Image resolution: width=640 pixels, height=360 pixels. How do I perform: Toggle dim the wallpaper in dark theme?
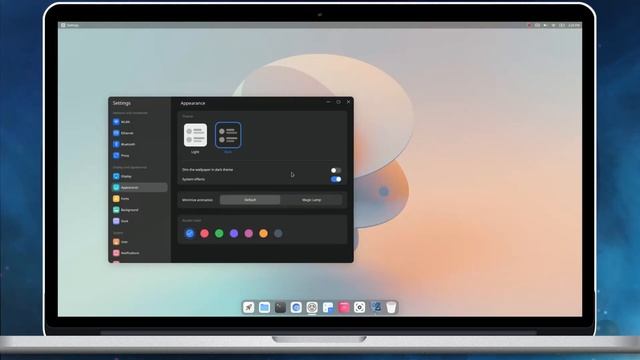[x=336, y=170]
